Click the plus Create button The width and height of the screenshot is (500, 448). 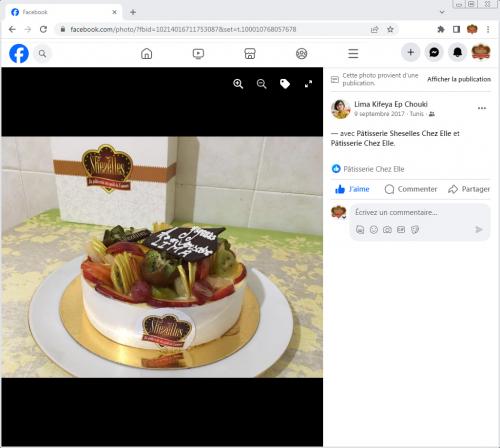point(411,52)
